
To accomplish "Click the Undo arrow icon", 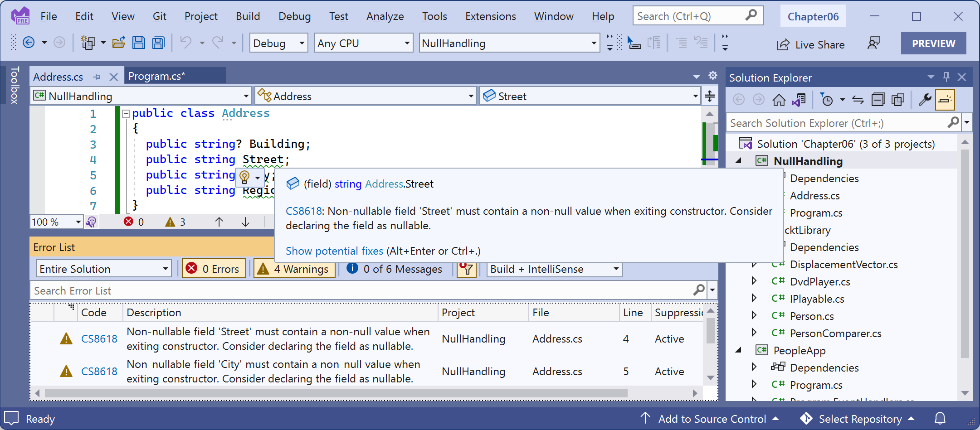I will click(x=185, y=43).
